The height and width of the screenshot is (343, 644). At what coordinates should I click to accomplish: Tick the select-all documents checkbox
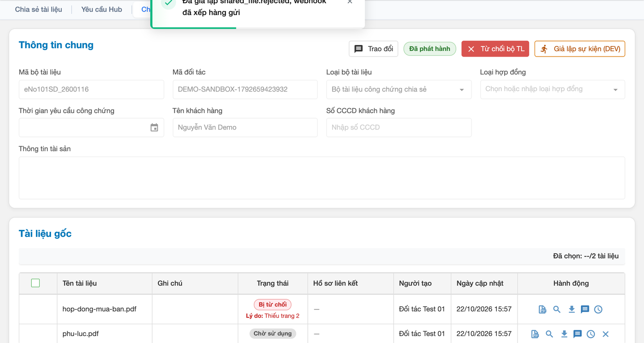click(35, 283)
